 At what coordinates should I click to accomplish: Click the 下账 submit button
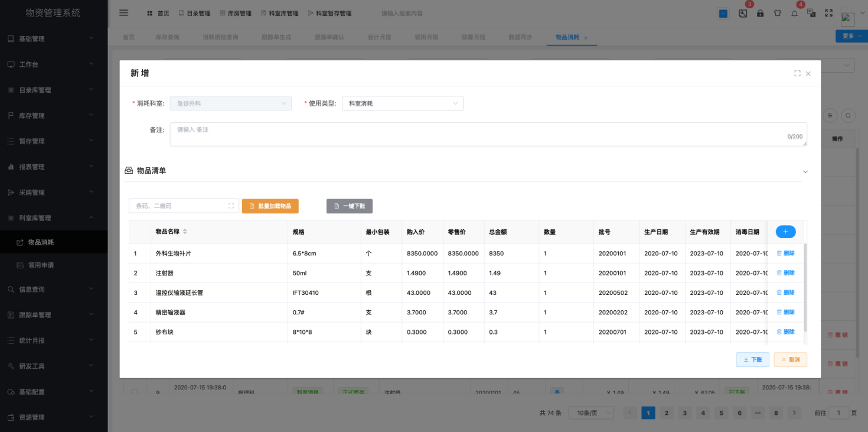coord(752,359)
